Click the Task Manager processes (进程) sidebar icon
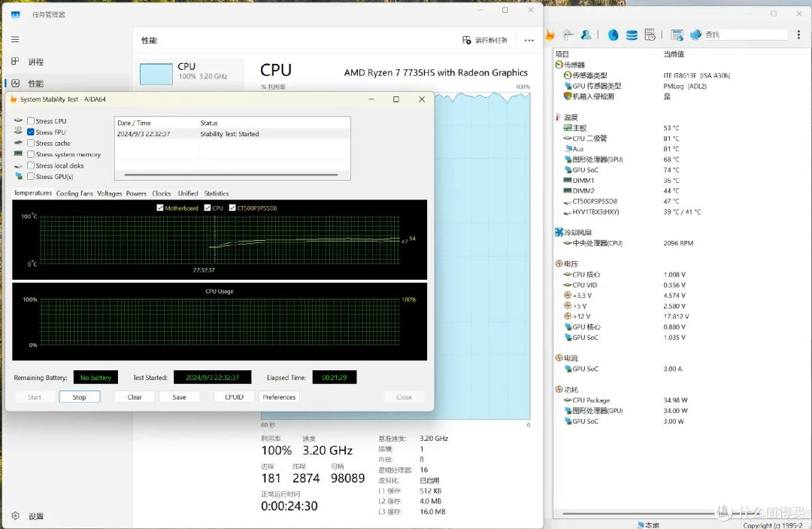The height and width of the screenshot is (529, 812). (x=15, y=62)
